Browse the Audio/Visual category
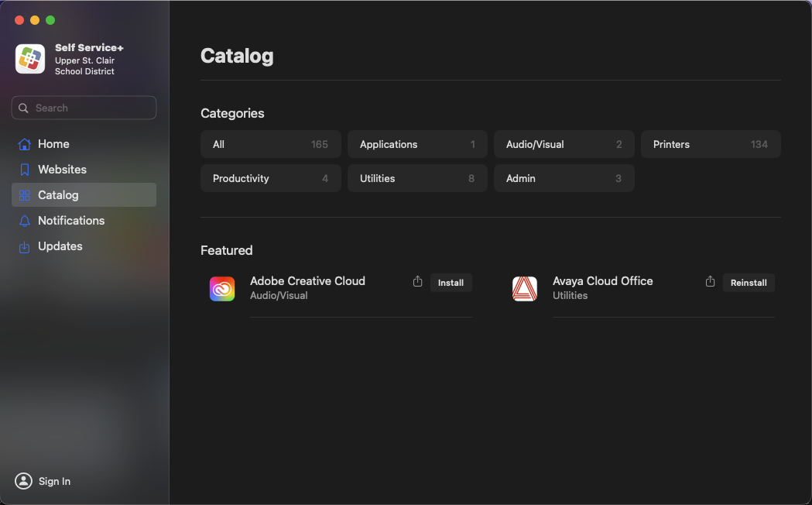Image resolution: width=812 pixels, height=505 pixels. point(564,144)
